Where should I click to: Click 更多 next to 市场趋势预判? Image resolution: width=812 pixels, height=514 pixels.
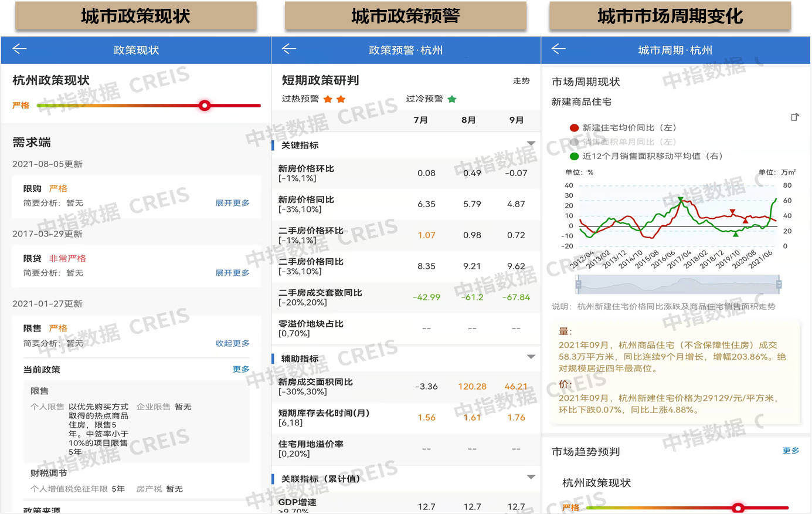pyautogui.click(x=790, y=451)
